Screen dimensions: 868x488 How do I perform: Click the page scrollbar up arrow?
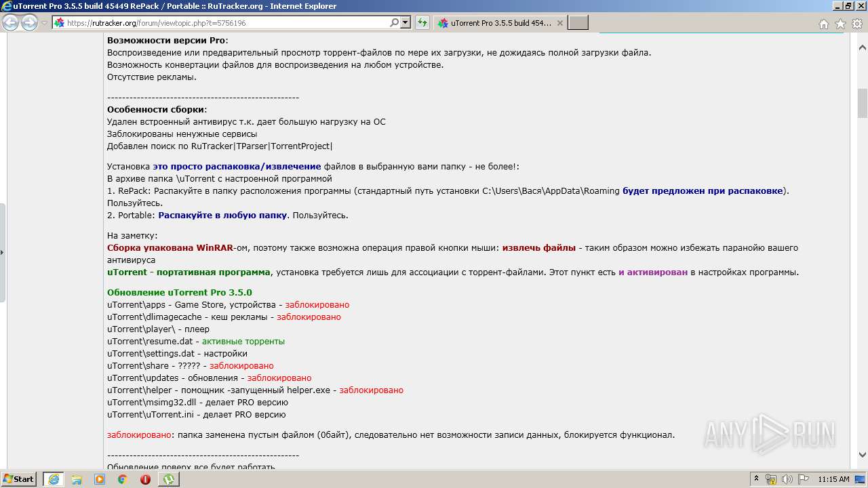(x=863, y=47)
